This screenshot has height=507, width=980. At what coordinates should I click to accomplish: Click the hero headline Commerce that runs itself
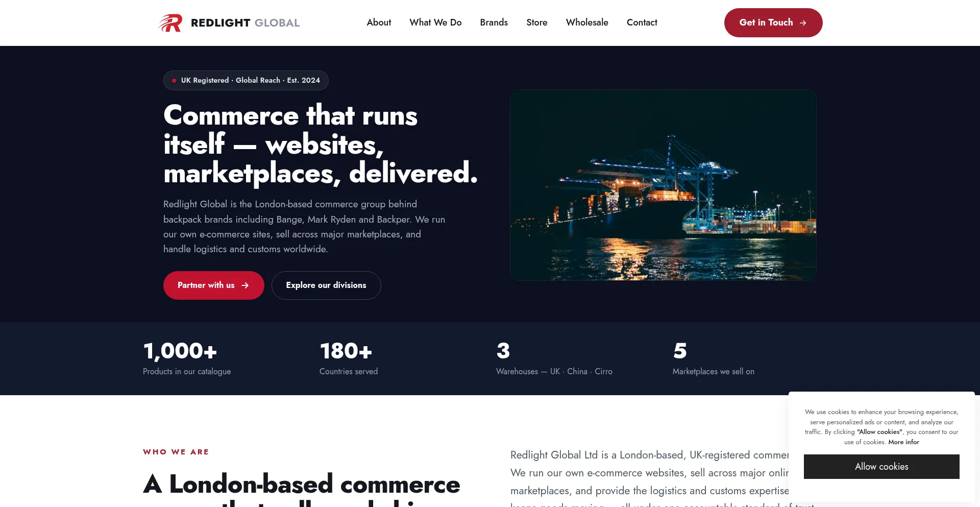[321, 144]
